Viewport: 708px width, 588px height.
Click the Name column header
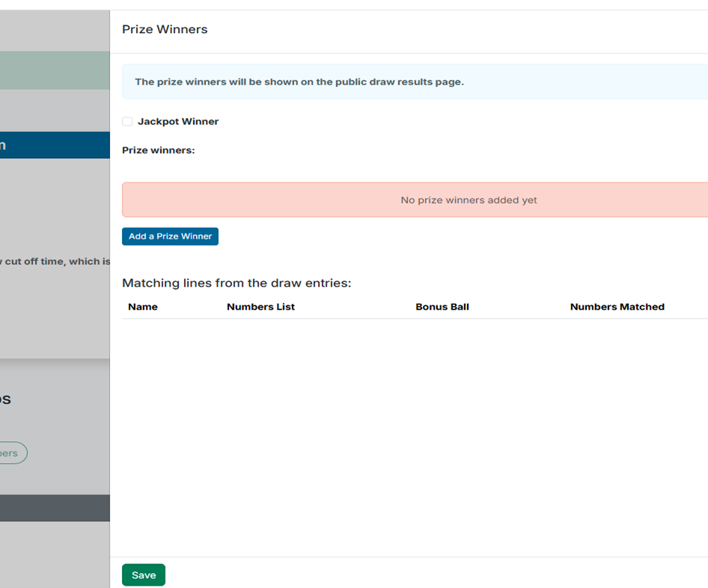pyautogui.click(x=143, y=307)
